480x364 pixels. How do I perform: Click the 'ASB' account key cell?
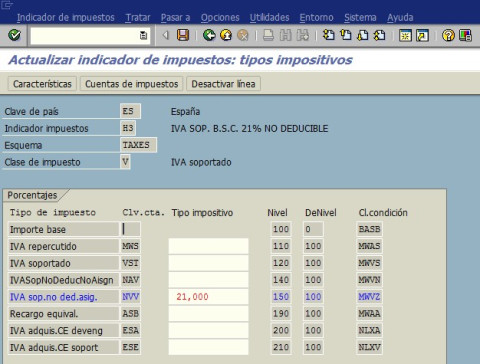130,314
